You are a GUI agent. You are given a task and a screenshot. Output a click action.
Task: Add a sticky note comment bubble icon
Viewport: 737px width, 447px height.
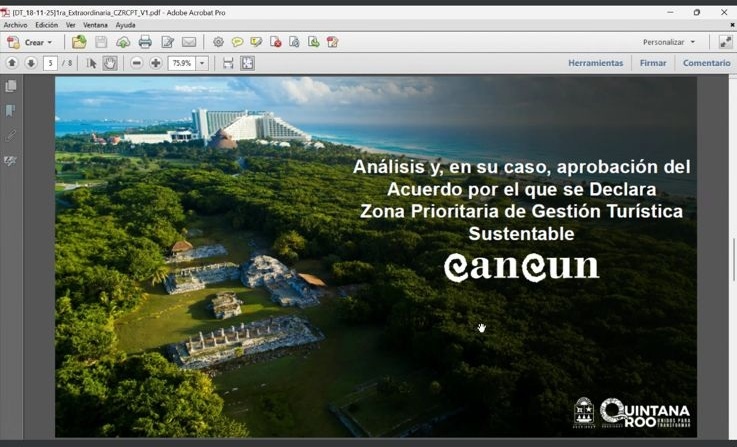(x=237, y=42)
